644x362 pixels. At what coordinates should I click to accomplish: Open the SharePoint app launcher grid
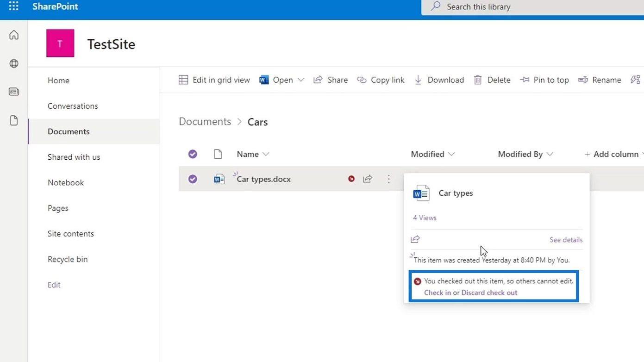pos(14,6)
